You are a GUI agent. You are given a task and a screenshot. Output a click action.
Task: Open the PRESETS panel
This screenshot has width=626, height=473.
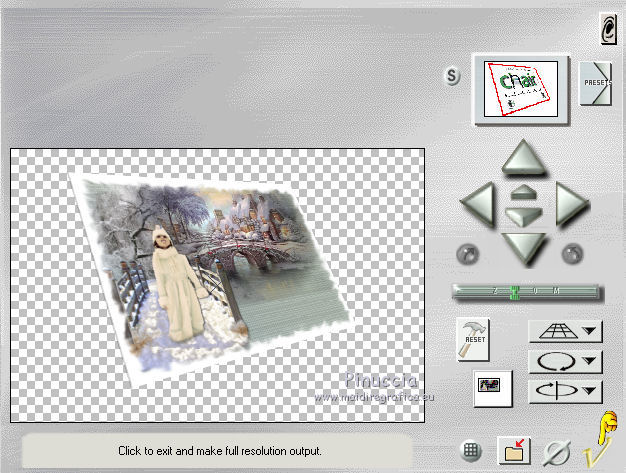tap(596, 83)
